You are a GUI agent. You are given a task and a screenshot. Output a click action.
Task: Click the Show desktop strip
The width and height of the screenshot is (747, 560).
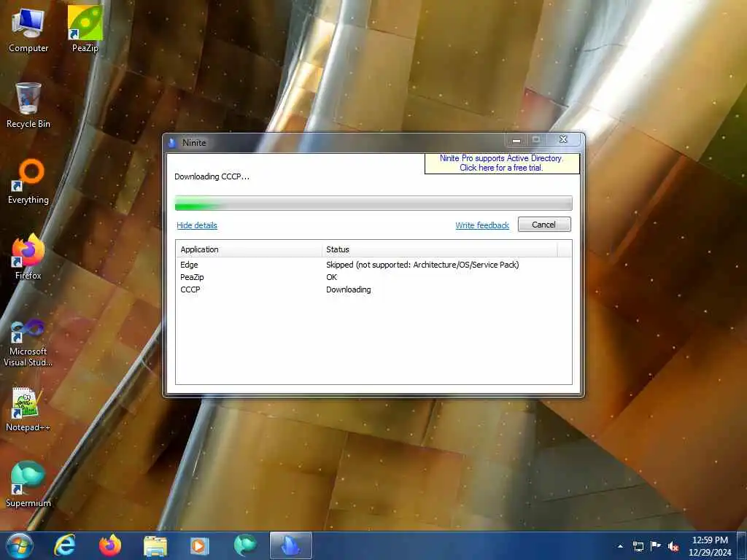743,545
